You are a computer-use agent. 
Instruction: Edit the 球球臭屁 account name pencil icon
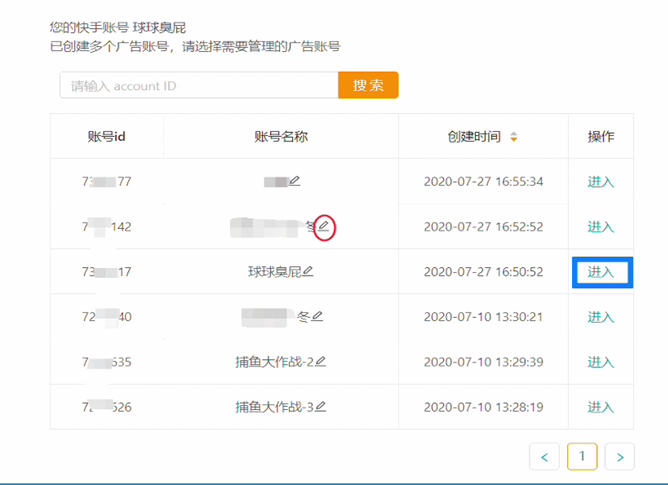(x=308, y=271)
